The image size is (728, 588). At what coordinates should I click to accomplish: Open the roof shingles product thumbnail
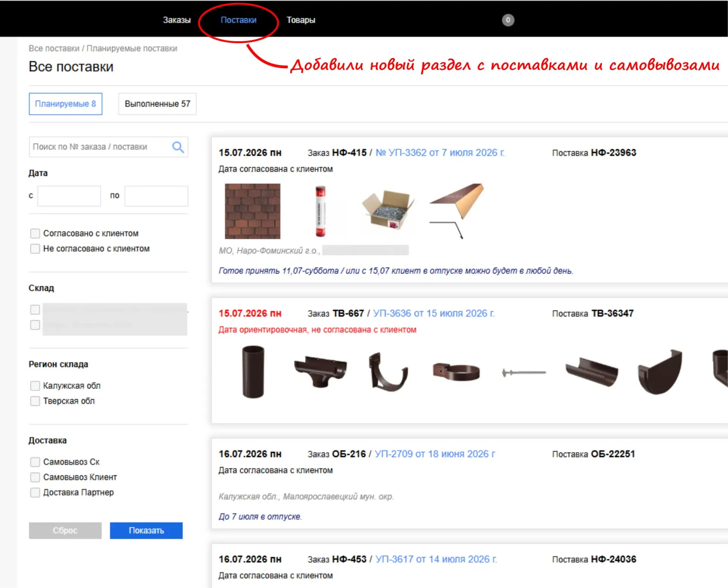(253, 211)
